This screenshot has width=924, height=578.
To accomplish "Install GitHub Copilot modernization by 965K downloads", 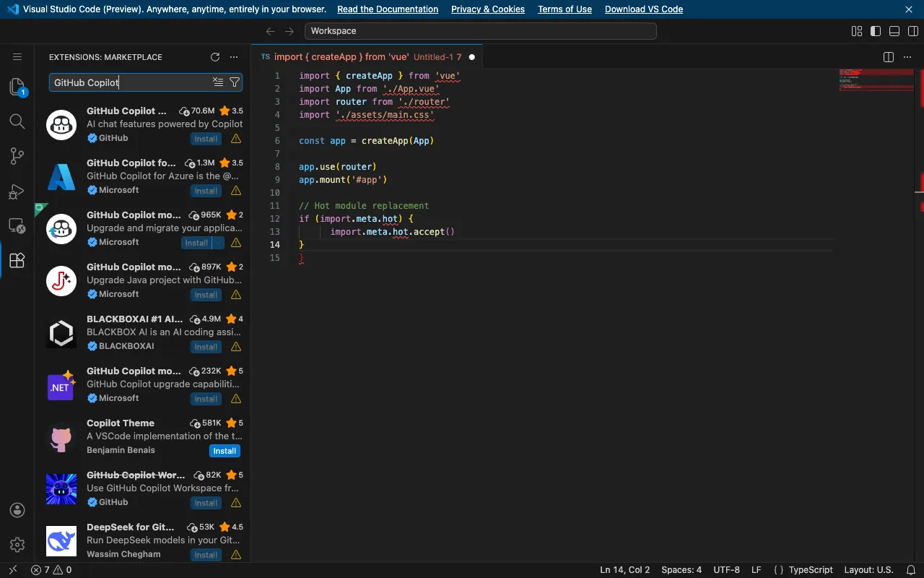I will pyautogui.click(x=196, y=243).
